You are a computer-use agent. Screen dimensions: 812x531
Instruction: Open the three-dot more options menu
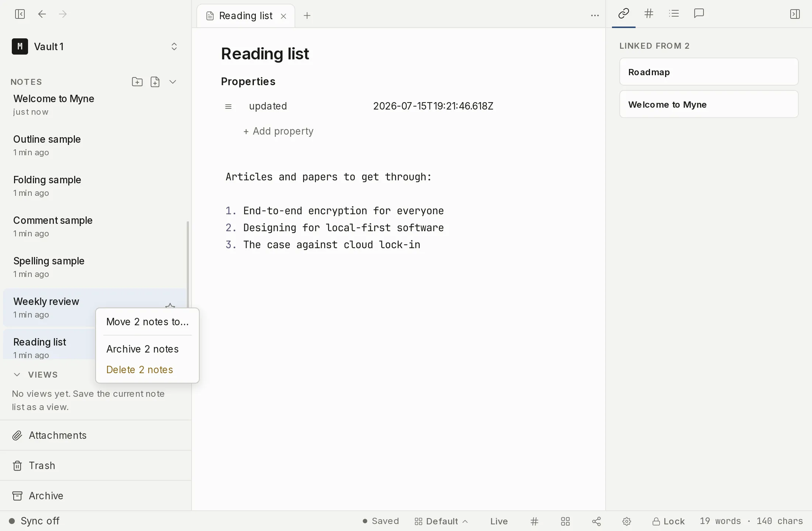(x=595, y=15)
